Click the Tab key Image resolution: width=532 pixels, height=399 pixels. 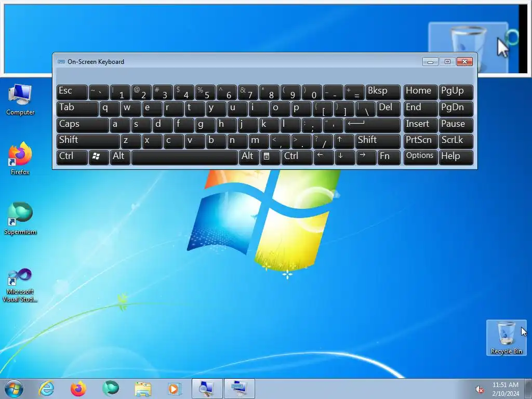(77, 109)
